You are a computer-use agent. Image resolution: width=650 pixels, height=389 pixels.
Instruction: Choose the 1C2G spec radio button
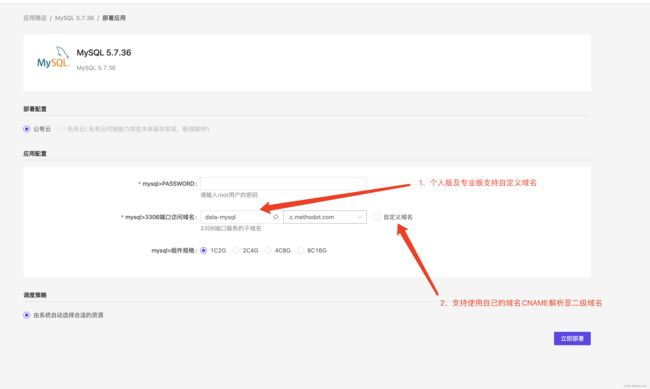[x=204, y=250]
